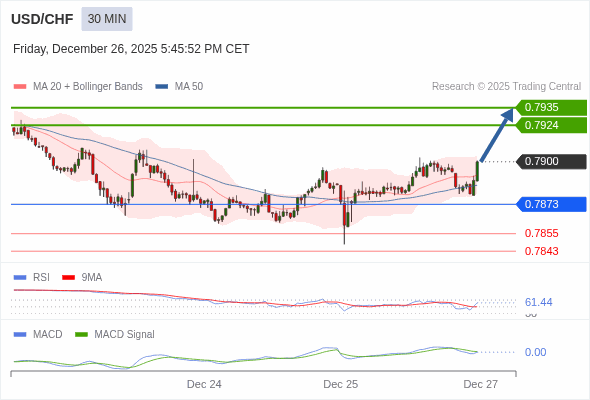This screenshot has height=400, width=590.
Task: Click the MACD Signal legend label
Action: pos(125,335)
